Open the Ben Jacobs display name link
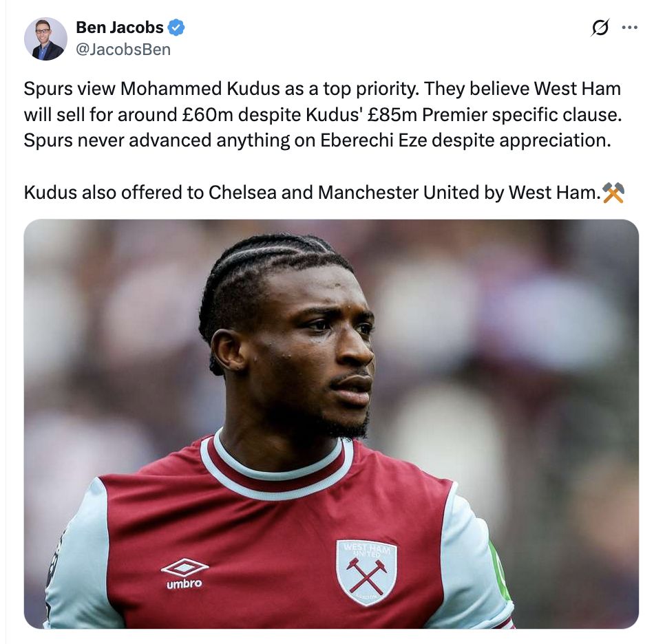Image resolution: width=654 pixels, height=644 pixels. [x=120, y=28]
